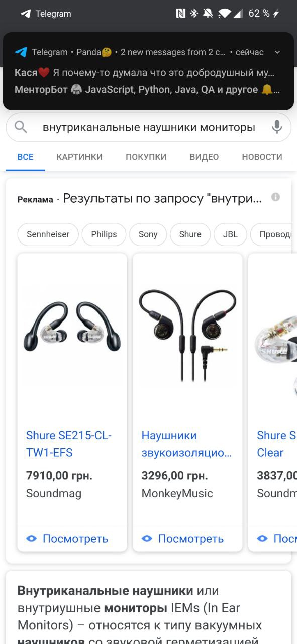Viewport: 297px width, 644px height.
Task: Open the ad info icon next to Реклама
Action: coord(275,197)
